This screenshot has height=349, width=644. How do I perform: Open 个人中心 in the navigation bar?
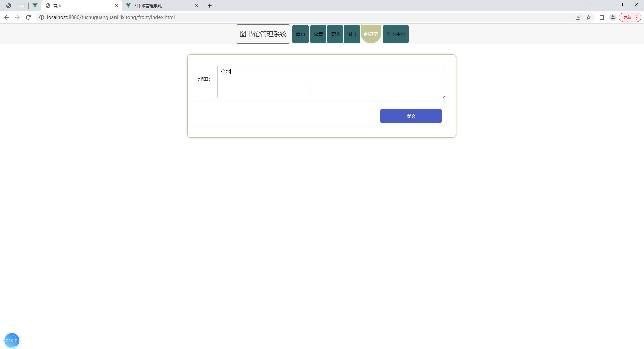click(x=396, y=34)
